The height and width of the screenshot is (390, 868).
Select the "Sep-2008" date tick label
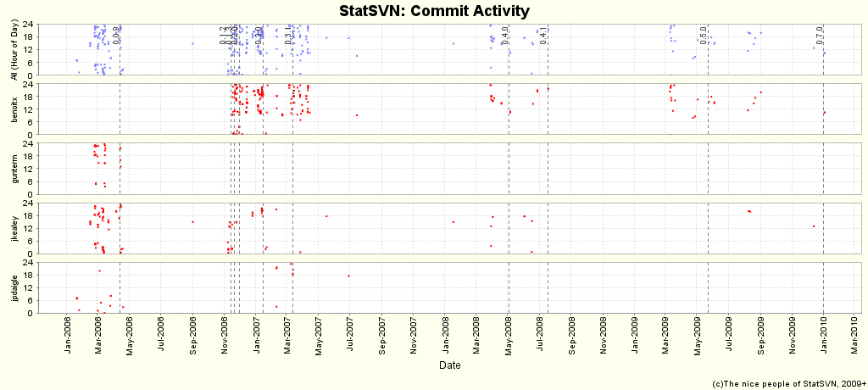(572, 337)
